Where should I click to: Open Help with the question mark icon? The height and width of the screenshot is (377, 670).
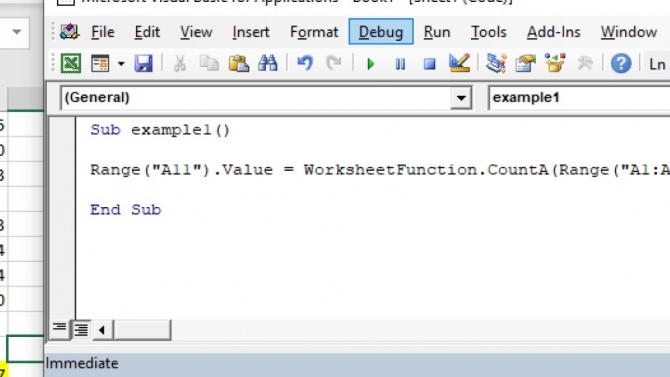621,64
